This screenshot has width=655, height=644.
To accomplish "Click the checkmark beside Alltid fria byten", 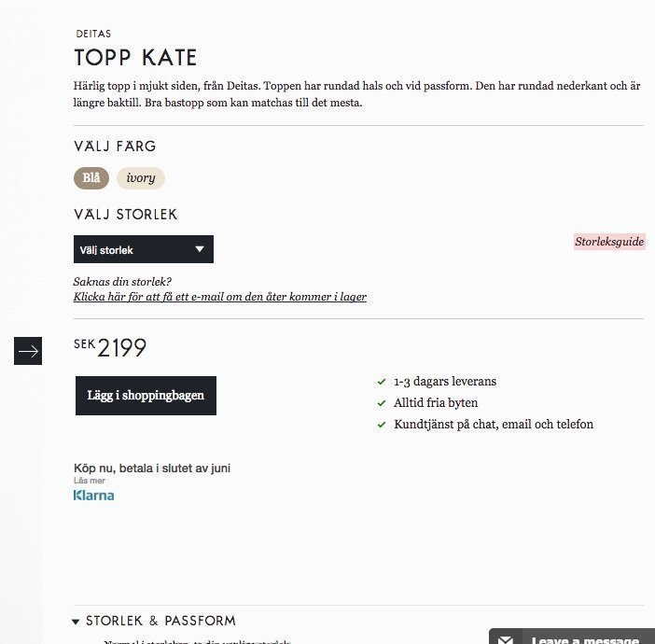I will pos(381,403).
